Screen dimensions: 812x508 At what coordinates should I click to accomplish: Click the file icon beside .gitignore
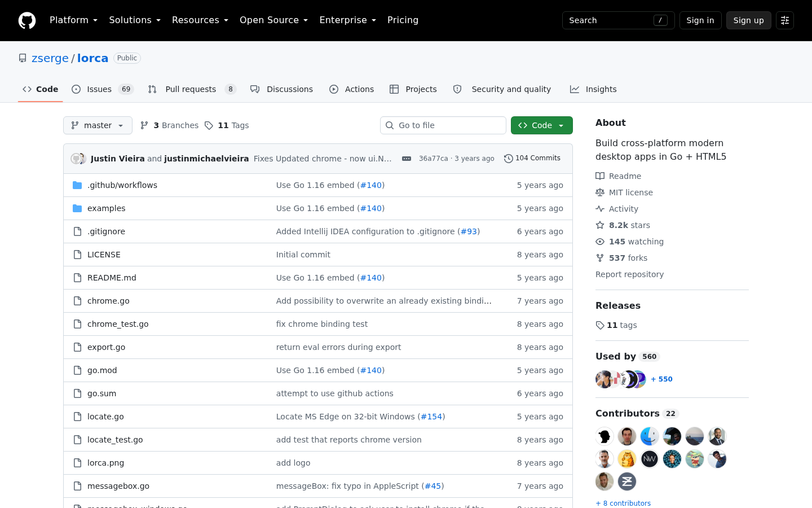tap(77, 231)
